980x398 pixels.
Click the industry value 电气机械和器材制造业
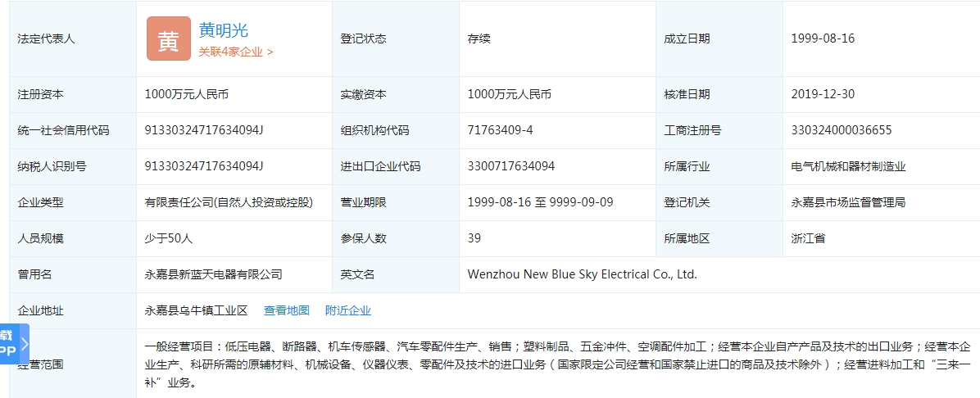click(x=848, y=166)
